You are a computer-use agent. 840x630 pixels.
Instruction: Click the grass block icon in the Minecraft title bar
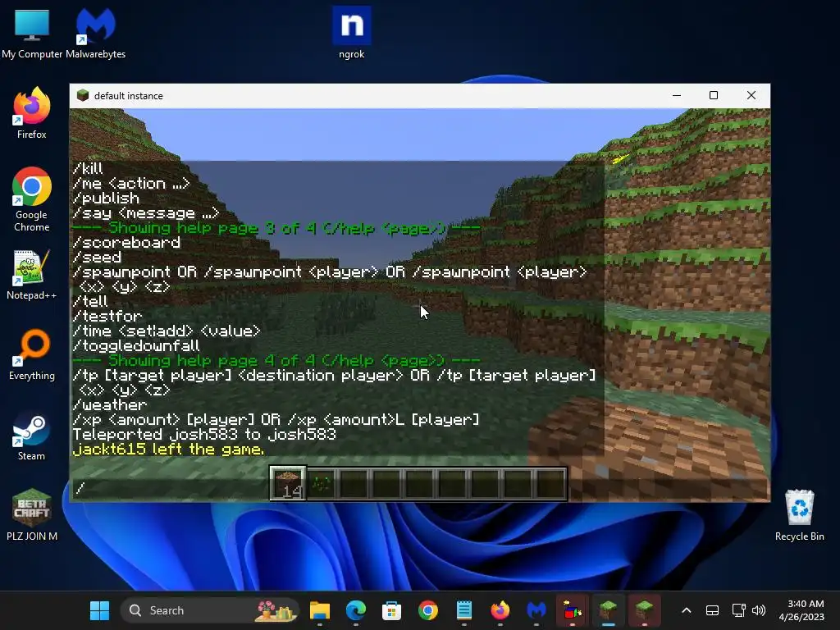(83, 95)
